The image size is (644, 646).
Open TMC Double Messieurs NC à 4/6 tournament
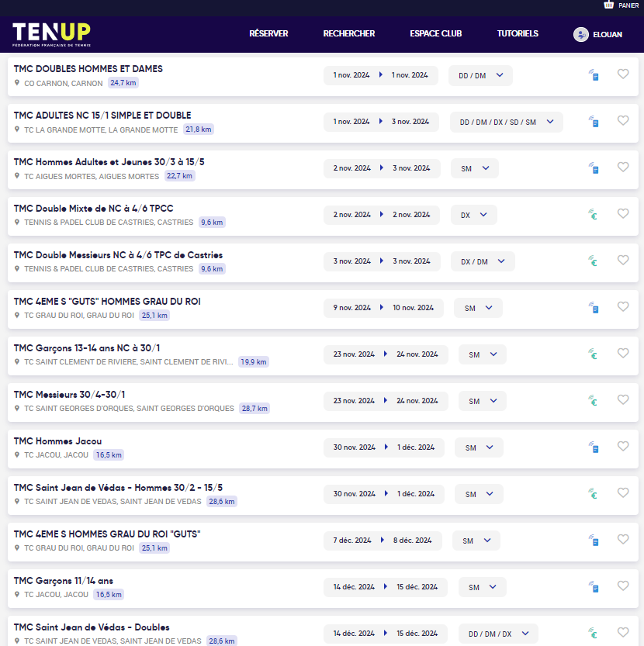(118, 255)
